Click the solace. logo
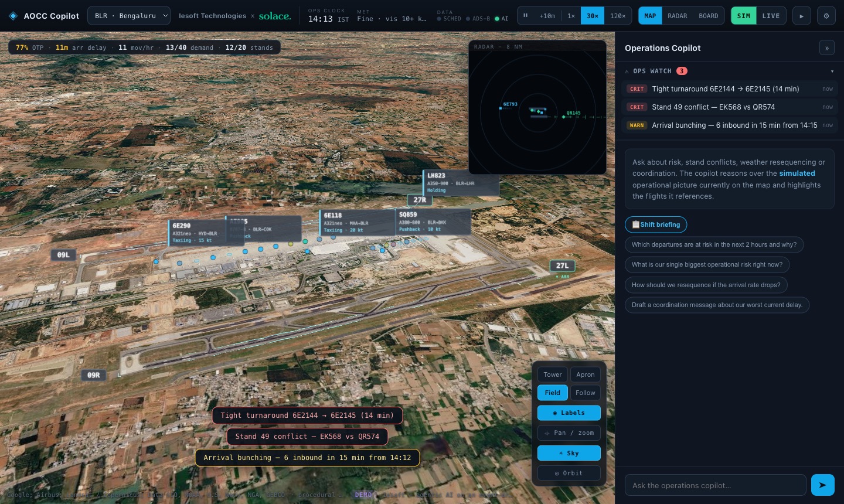844x504 pixels. point(275,16)
